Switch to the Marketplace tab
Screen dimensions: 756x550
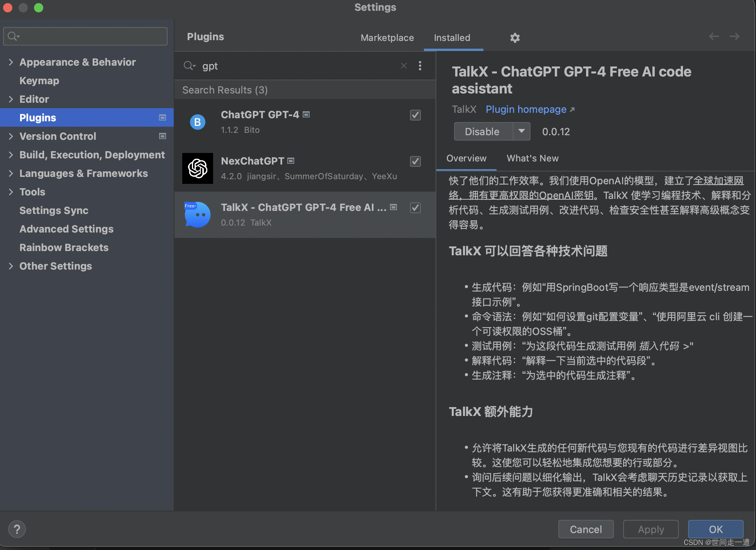pyautogui.click(x=387, y=37)
